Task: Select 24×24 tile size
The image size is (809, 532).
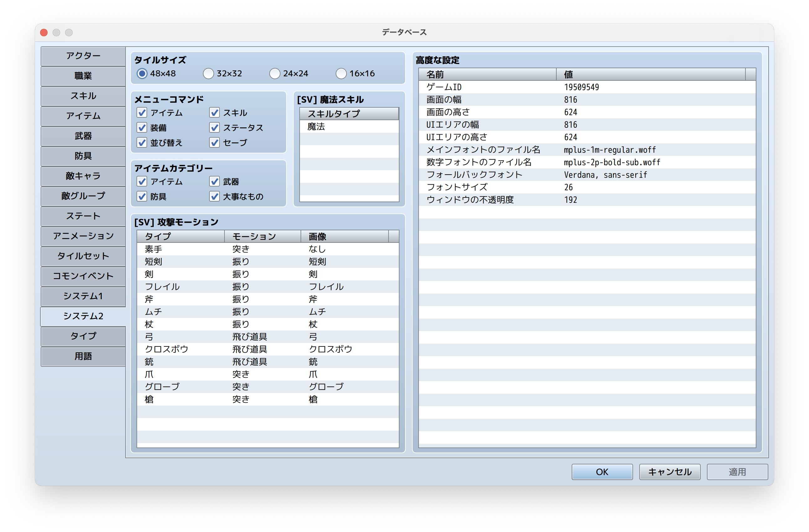Action: pos(275,73)
